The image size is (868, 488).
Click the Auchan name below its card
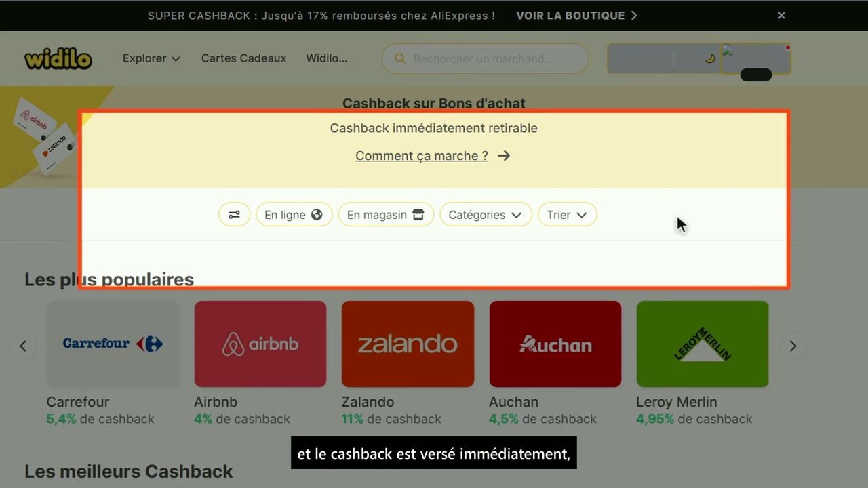513,402
